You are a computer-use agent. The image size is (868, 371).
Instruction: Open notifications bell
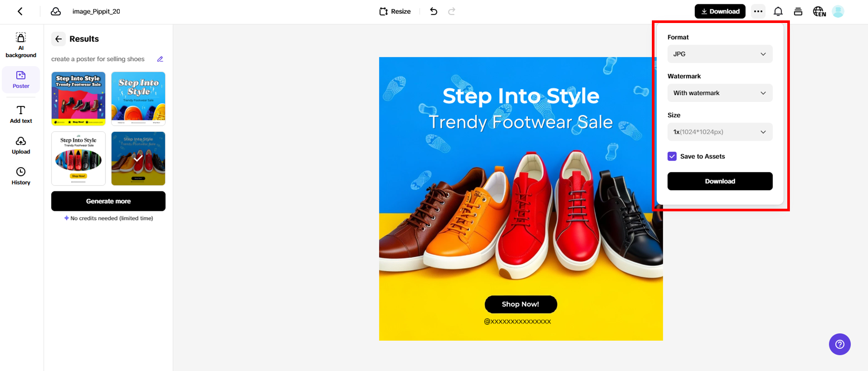[x=778, y=12]
